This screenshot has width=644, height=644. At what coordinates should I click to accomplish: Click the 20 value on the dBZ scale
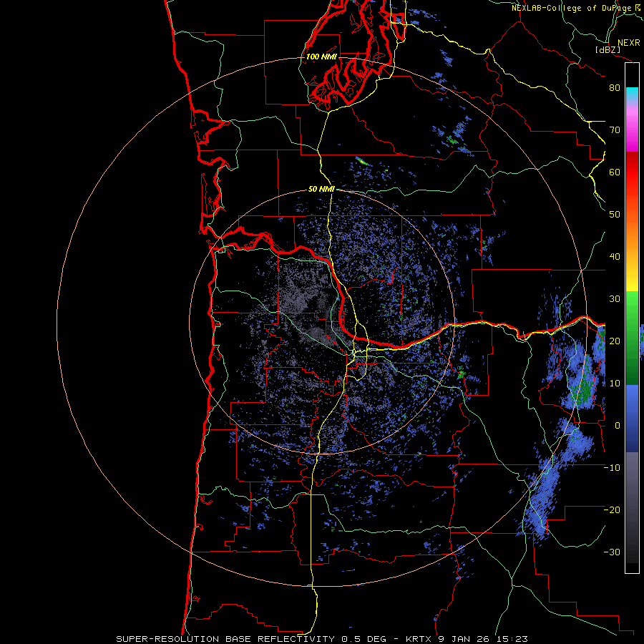pyautogui.click(x=615, y=341)
